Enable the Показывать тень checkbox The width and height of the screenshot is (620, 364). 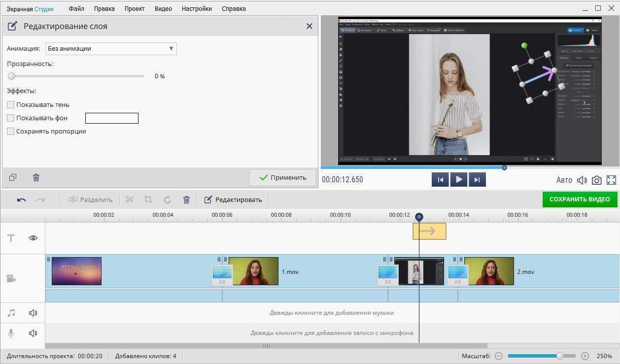[11, 105]
